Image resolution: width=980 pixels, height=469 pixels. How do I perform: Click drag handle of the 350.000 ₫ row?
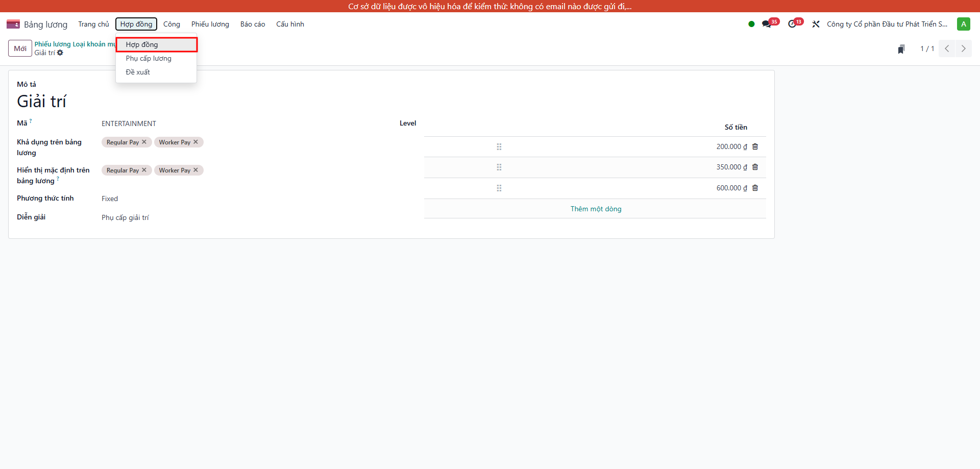tap(499, 167)
